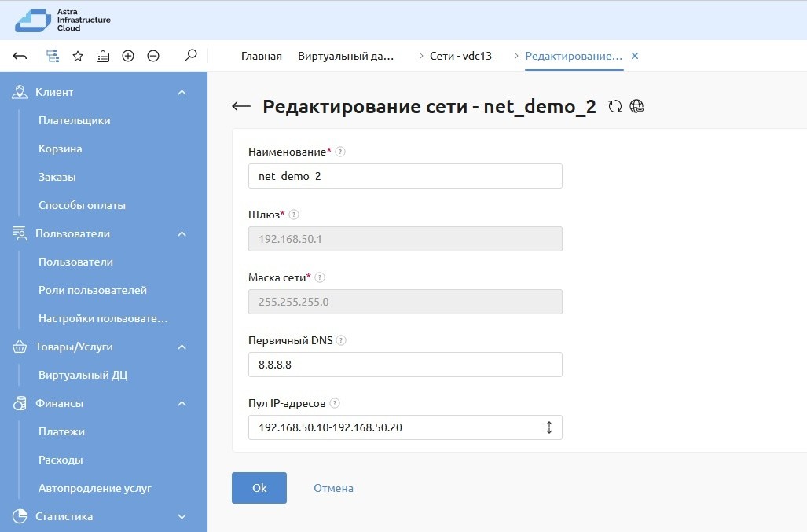Expand the Статистика sidebar section
Viewport: 807px width, 532px height.
click(x=182, y=517)
